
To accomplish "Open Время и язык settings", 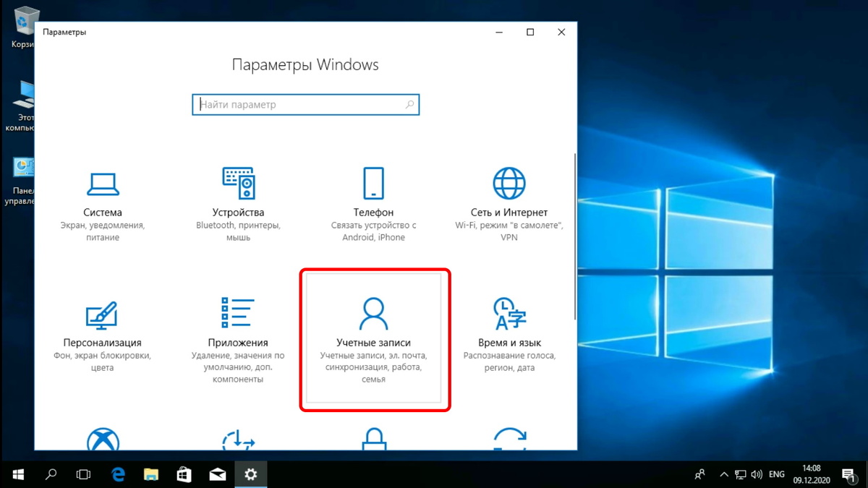I will coord(509,335).
